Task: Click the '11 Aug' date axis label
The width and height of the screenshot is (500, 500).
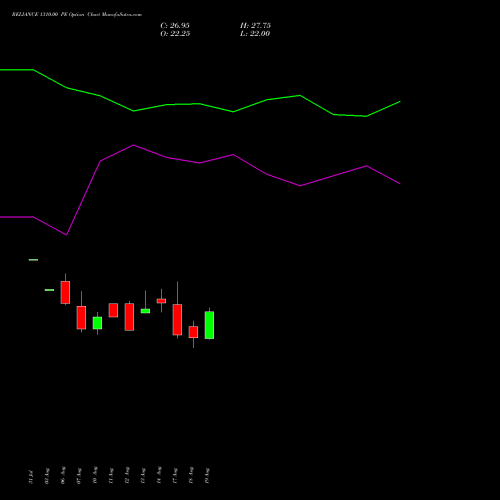Action: [x=111, y=475]
